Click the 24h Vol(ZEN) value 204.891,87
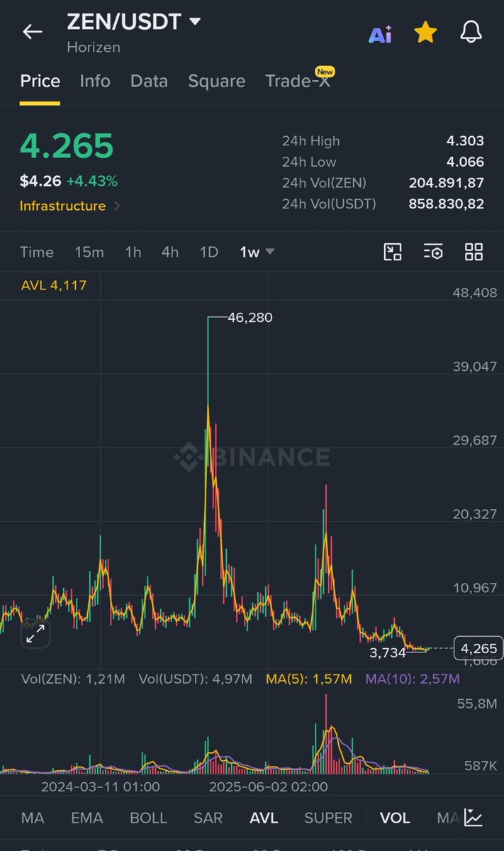The image size is (504, 851). (446, 183)
